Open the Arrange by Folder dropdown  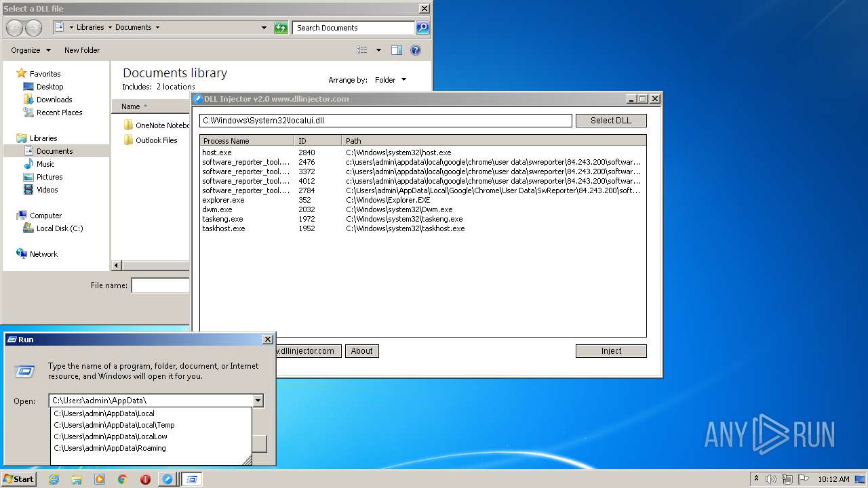coord(391,80)
